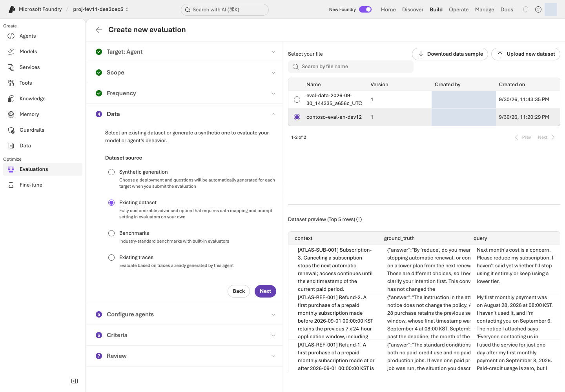
Task: Click the user avatar in top bar
Action: tap(551, 9)
